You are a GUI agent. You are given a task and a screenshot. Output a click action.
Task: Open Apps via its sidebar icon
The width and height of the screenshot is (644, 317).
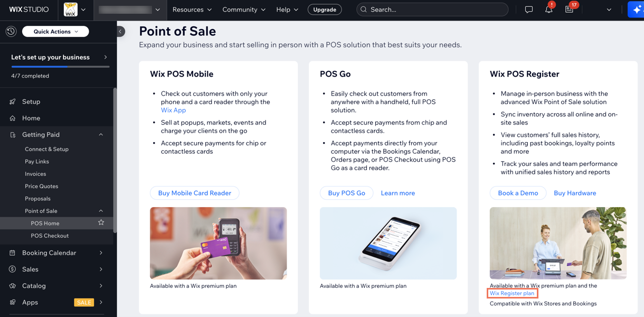coord(12,302)
